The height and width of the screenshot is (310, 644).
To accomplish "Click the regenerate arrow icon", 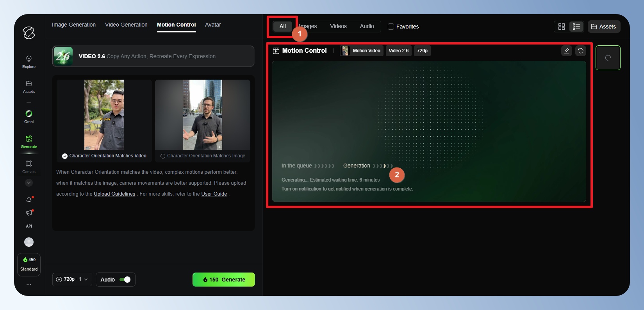I will [581, 51].
